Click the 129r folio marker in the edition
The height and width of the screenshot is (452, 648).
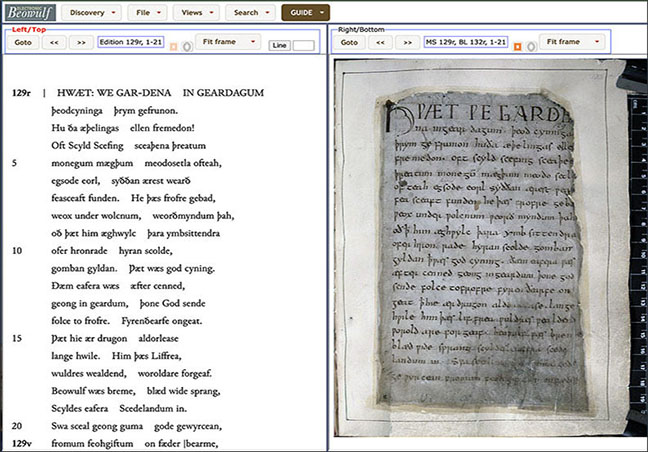21,93
